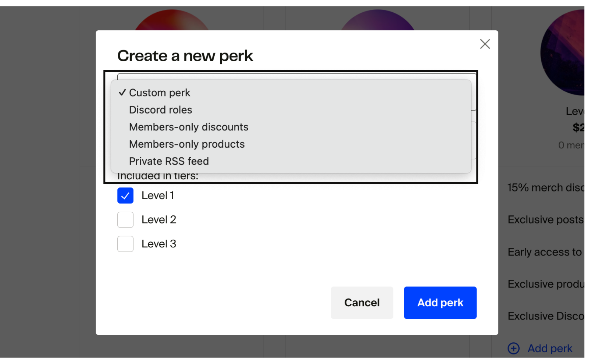Pick Private RSS feed from the dropdown
Viewport: 605px width, 364px height.
pyautogui.click(x=169, y=161)
